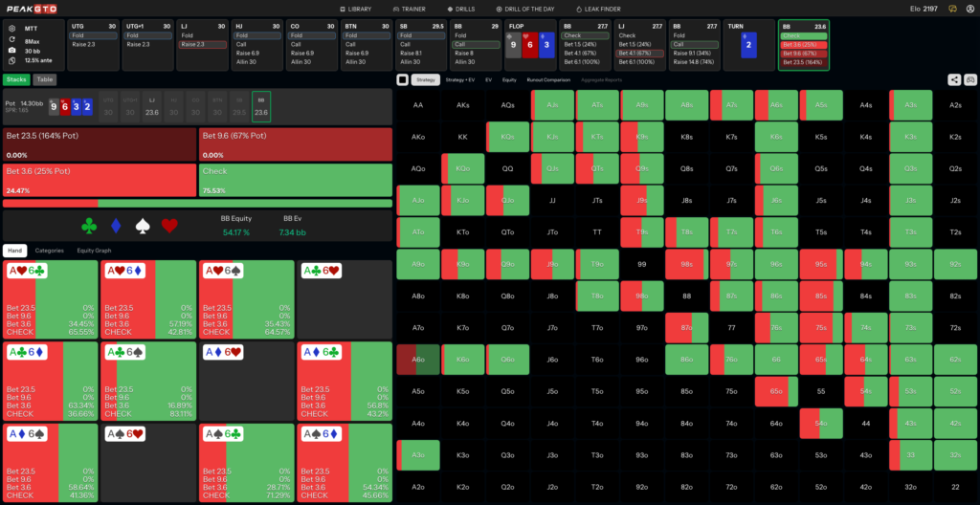Screen dimensions: 980x505
Task: Open the chat feedback icon beside Elo
Action: click(952, 10)
